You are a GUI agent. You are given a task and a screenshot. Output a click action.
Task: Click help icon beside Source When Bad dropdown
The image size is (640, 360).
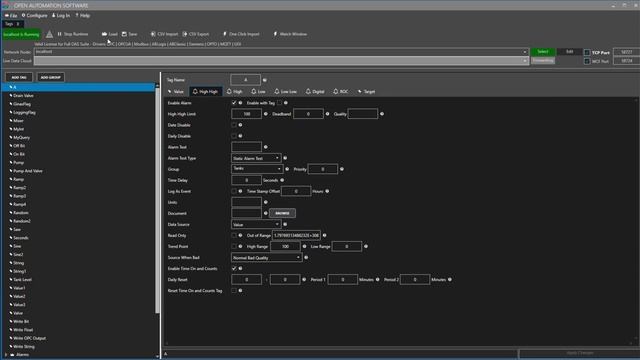[x=306, y=258]
